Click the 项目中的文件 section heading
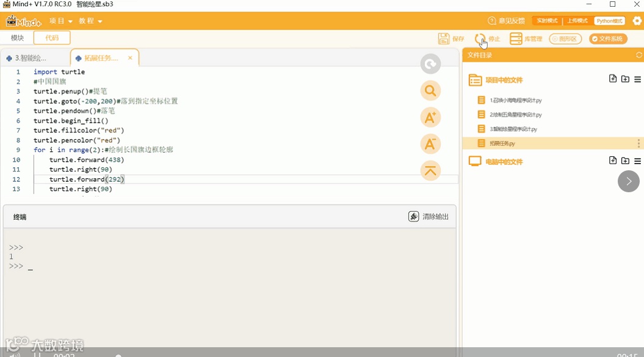Image resolution: width=644 pixels, height=357 pixels. pyautogui.click(x=504, y=80)
